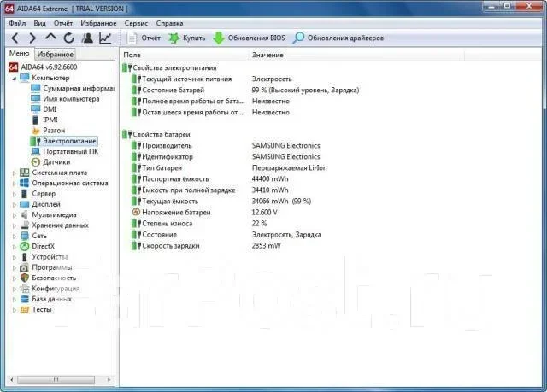The image size is (547, 392).
Task: Select the Состояние батарей row
Action: (x=245, y=91)
